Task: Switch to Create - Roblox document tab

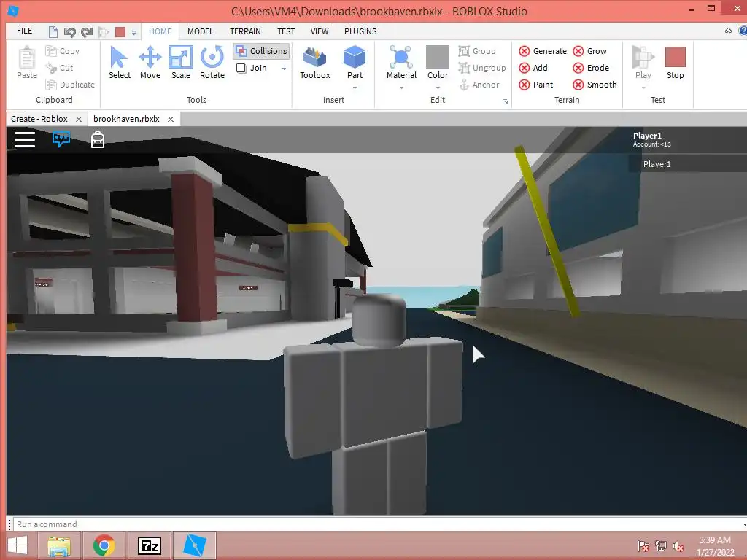Action: pyautogui.click(x=39, y=119)
